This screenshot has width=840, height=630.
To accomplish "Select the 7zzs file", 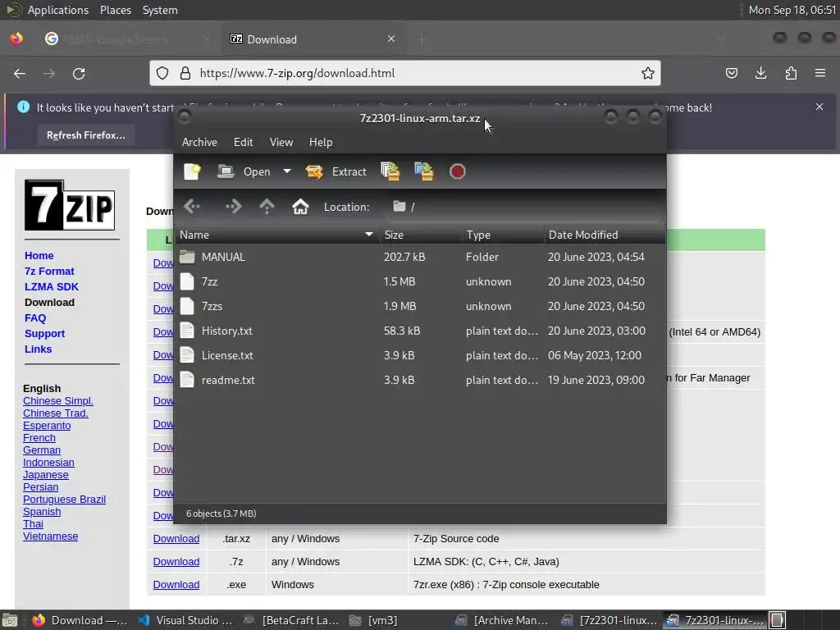I will [420, 307].
